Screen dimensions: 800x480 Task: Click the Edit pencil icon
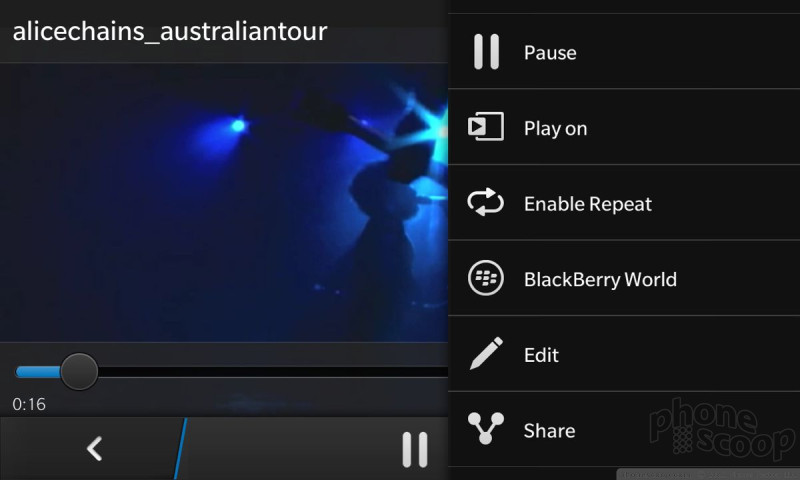[486, 353]
